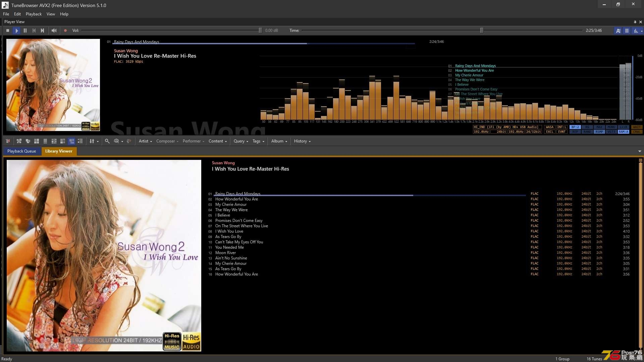This screenshot has width=644, height=362.
Task: Open the tab list arrow at right of tabs
Action: (x=640, y=151)
